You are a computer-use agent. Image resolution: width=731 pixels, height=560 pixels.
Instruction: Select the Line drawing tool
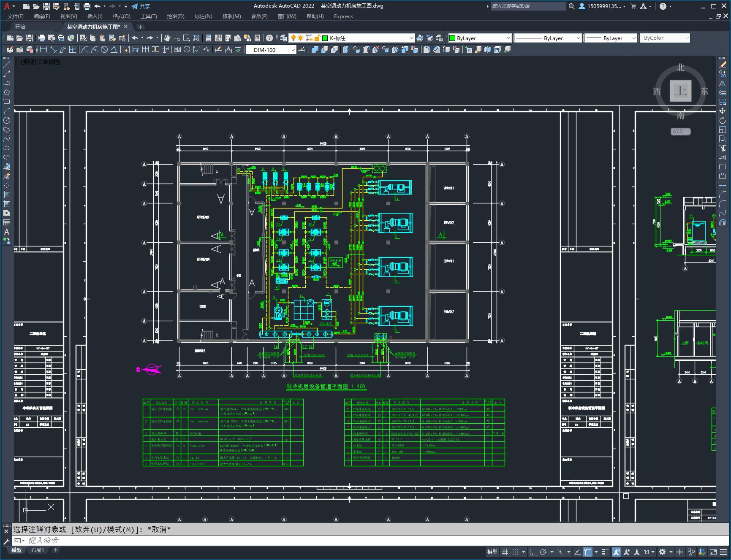[x=7, y=65]
